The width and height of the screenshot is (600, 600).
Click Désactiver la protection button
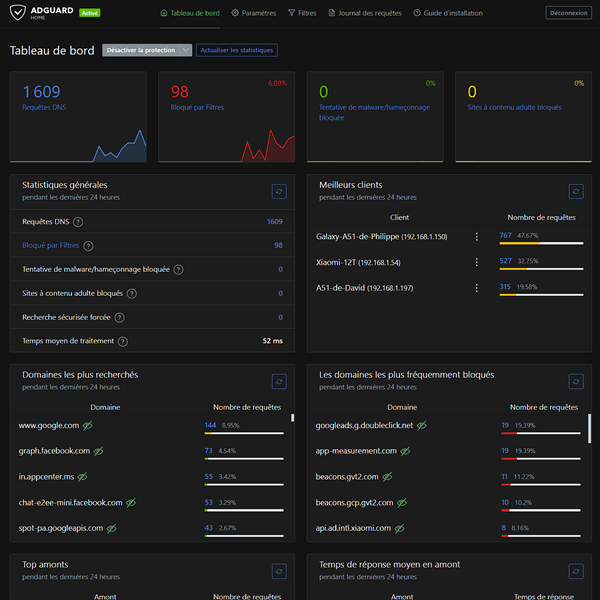141,50
